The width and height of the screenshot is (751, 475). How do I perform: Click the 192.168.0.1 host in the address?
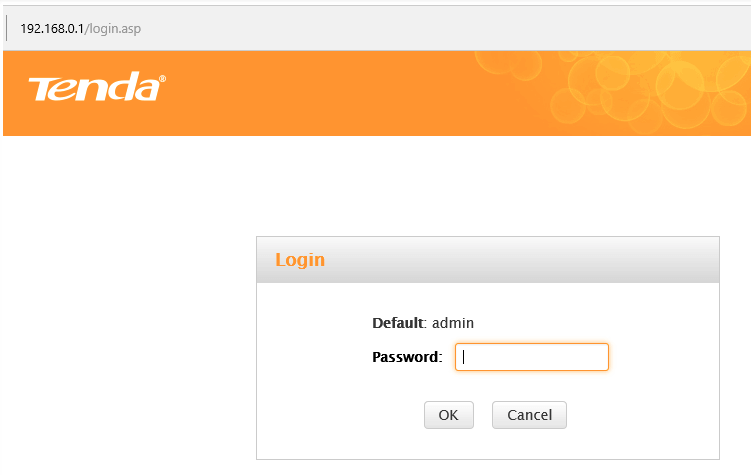(x=52, y=29)
